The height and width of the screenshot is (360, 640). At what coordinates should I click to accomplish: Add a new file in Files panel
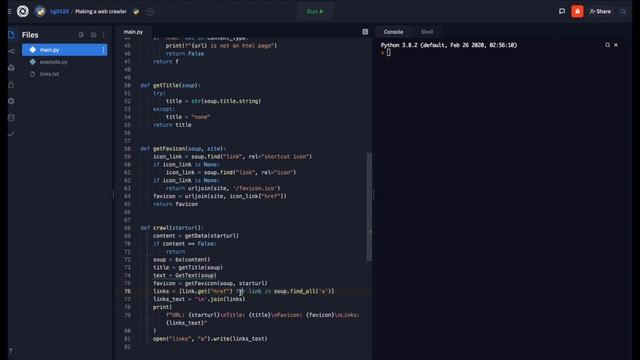pos(81,35)
